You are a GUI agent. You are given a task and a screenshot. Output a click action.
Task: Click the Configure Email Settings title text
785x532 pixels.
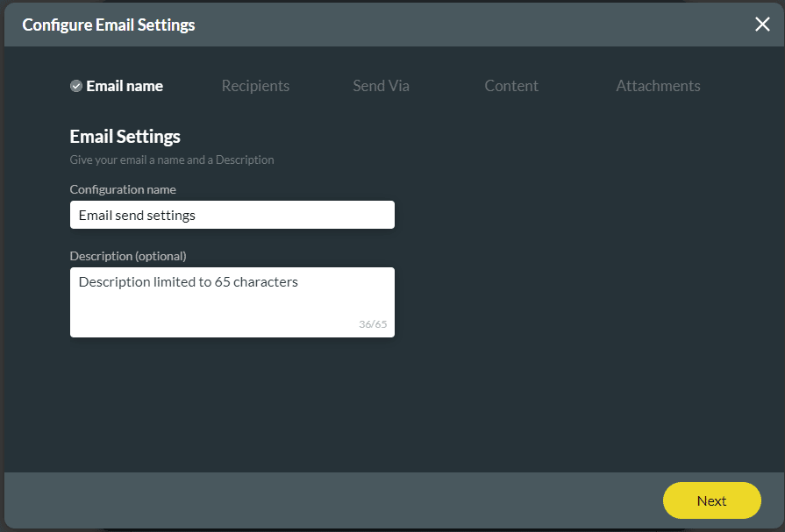(109, 25)
